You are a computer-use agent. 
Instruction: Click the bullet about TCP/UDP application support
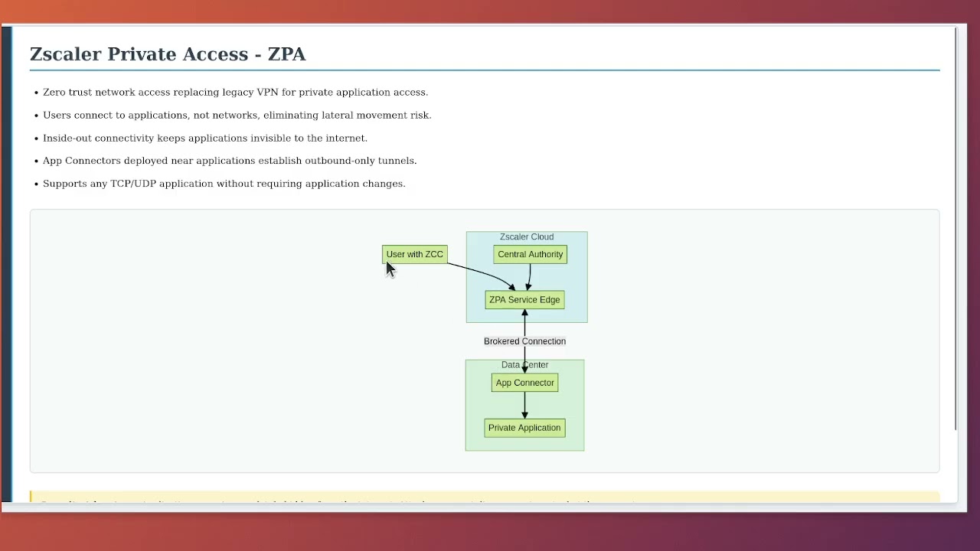coord(224,184)
